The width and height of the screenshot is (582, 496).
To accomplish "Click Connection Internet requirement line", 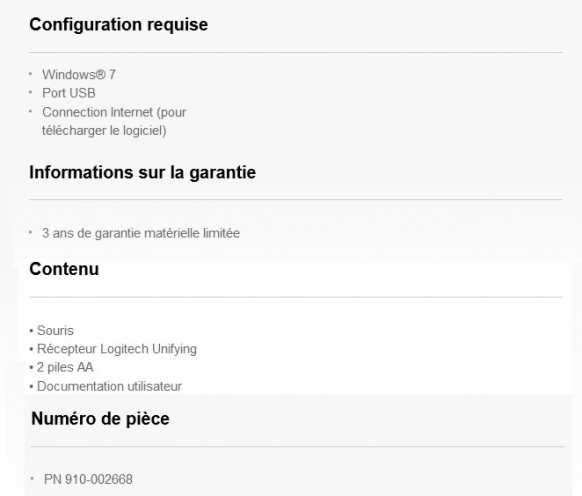I will click(x=114, y=112).
